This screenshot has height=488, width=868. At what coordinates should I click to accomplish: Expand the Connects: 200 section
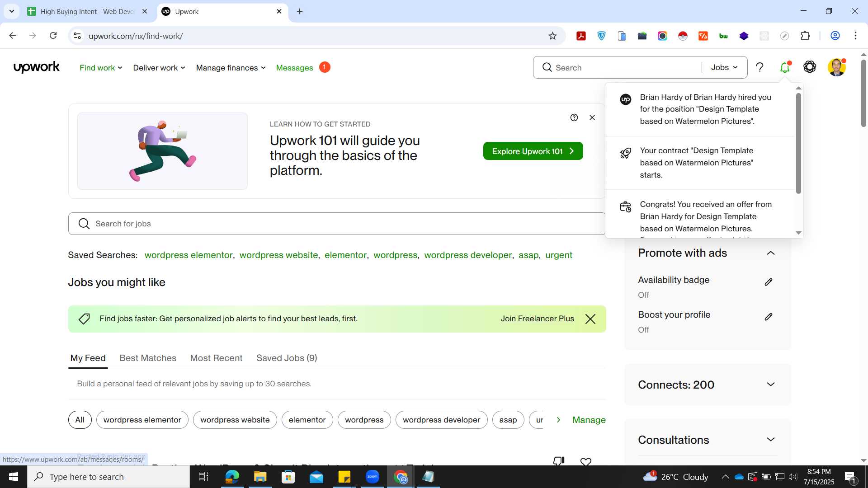[x=771, y=385]
